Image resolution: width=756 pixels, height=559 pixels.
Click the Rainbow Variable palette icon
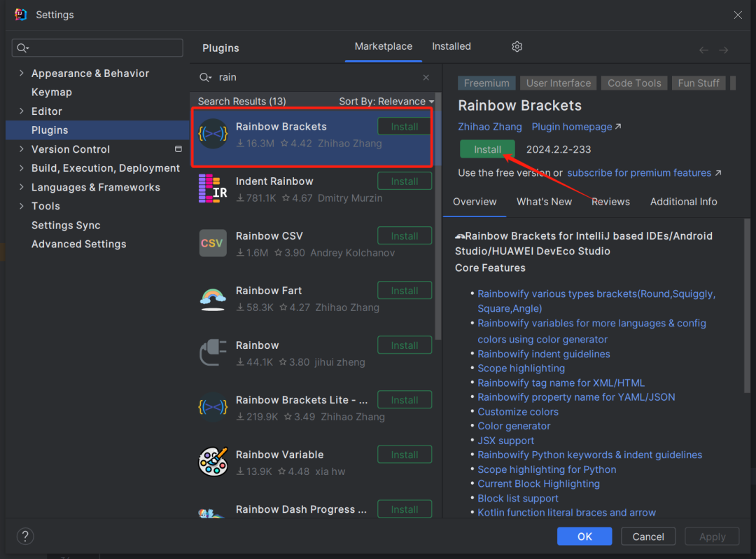point(213,462)
